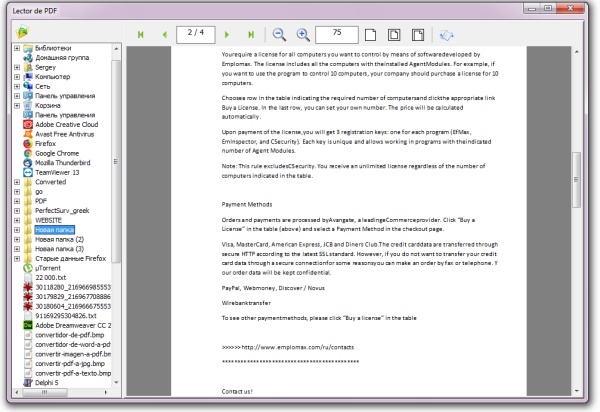Screen dimensions: 600x412
Task: Select Домашняя группа in the tree
Action: (62, 58)
